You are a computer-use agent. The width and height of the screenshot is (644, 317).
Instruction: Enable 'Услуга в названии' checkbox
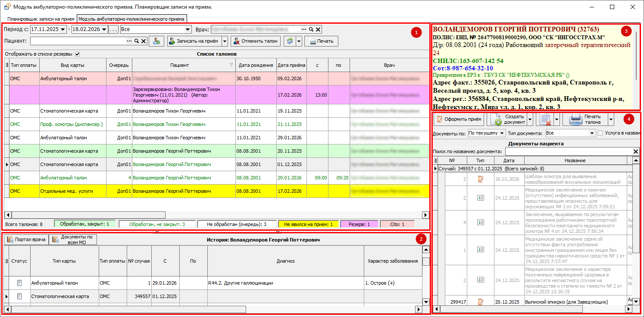600,133
